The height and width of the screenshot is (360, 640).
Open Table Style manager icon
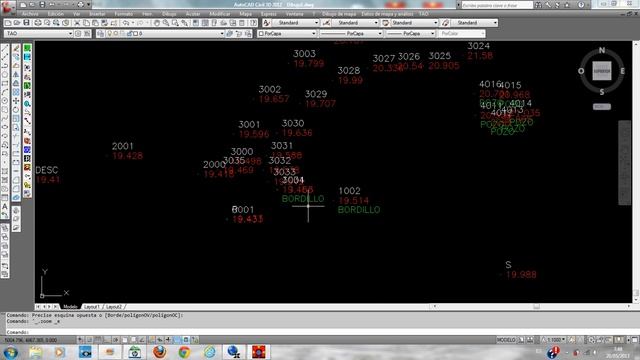pos(385,23)
